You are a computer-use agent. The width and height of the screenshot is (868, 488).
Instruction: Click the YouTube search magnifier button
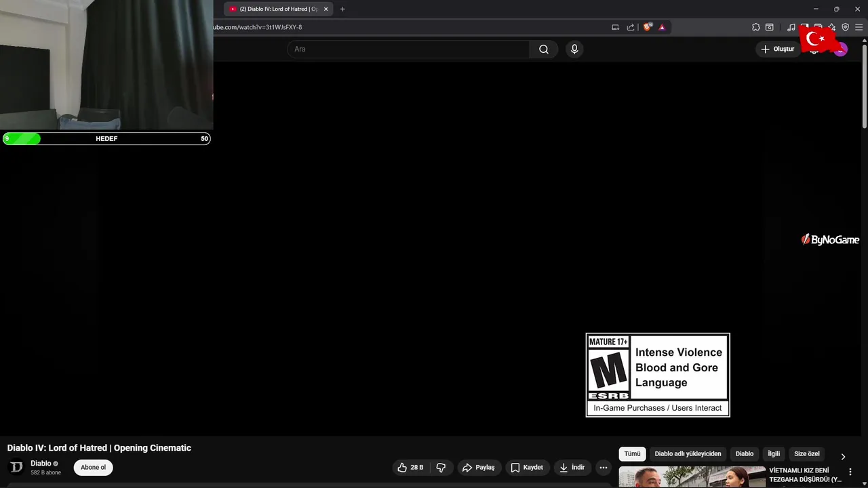(x=544, y=49)
